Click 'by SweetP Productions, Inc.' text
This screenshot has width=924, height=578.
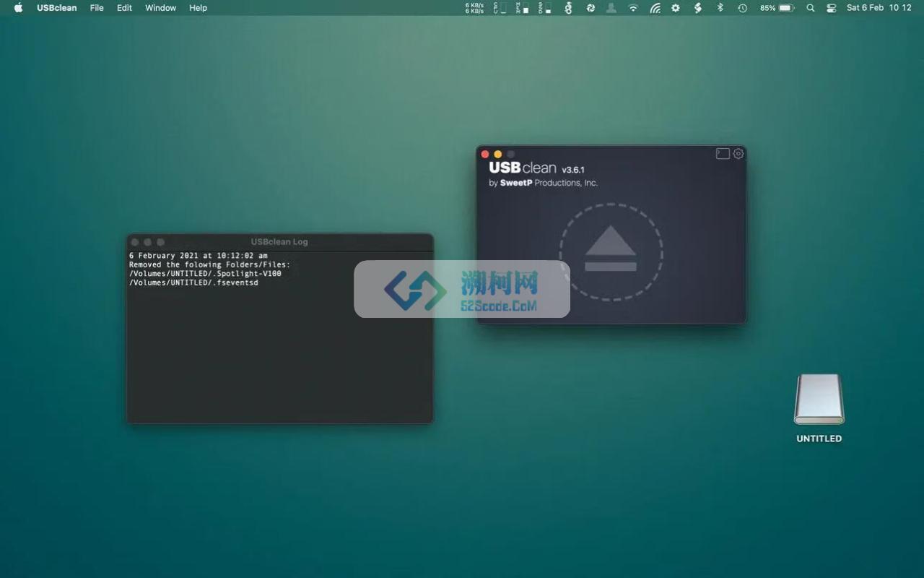point(543,183)
